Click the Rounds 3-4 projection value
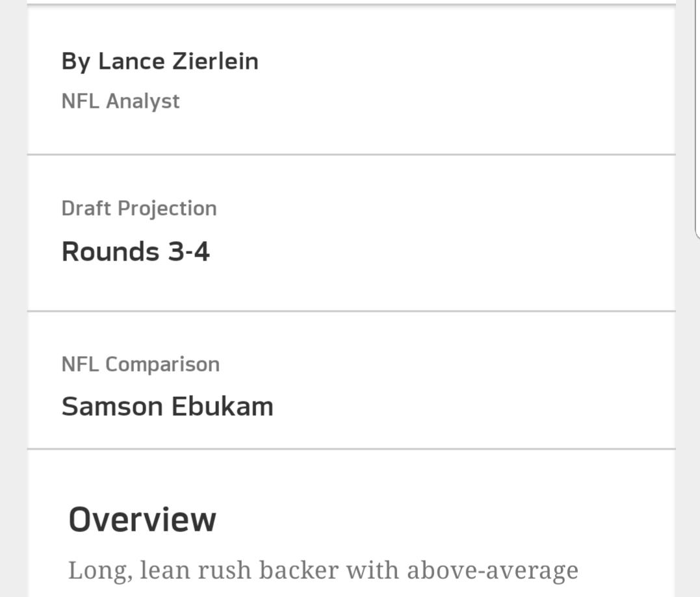The width and height of the screenshot is (700, 597). (x=136, y=251)
